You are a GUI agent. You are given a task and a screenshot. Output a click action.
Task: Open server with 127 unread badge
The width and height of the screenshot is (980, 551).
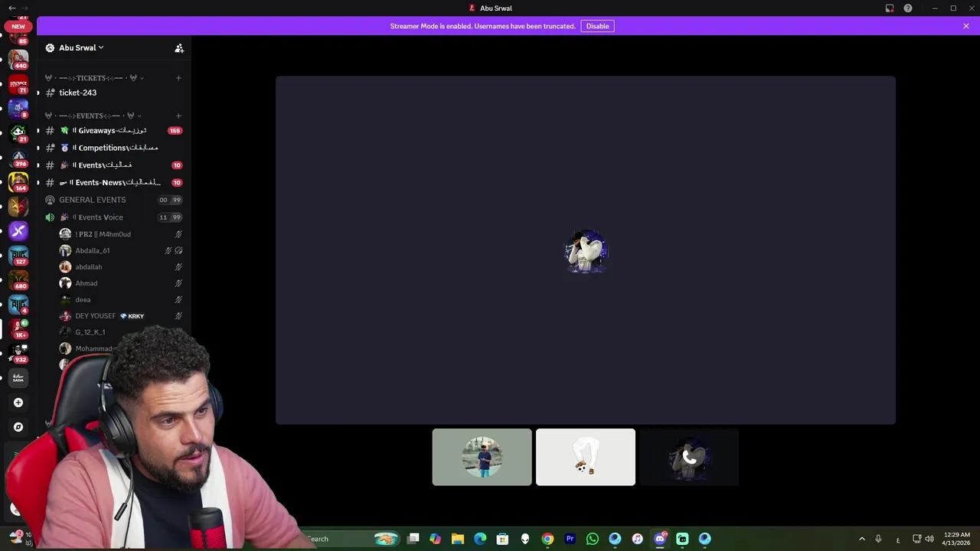pos(18,255)
